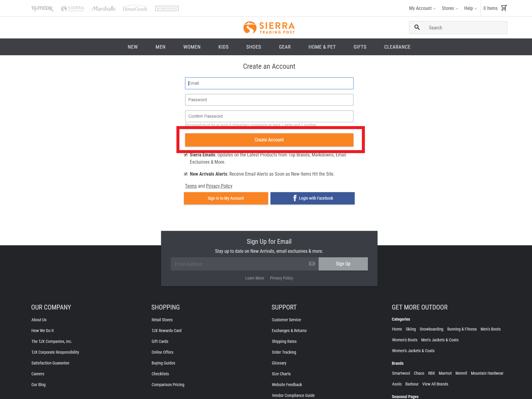Click the Sierra Trading Post main logo
The image size is (532, 399).
pyautogui.click(x=269, y=28)
